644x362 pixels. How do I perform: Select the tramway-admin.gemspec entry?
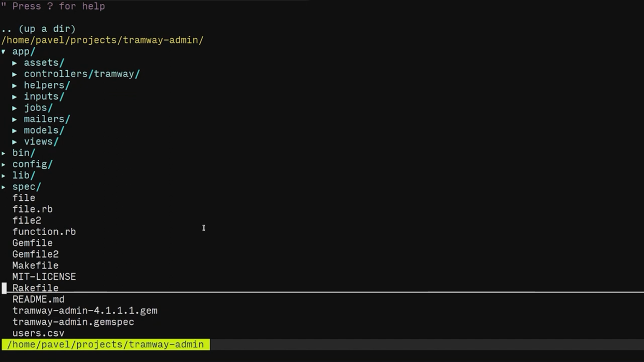(x=73, y=322)
